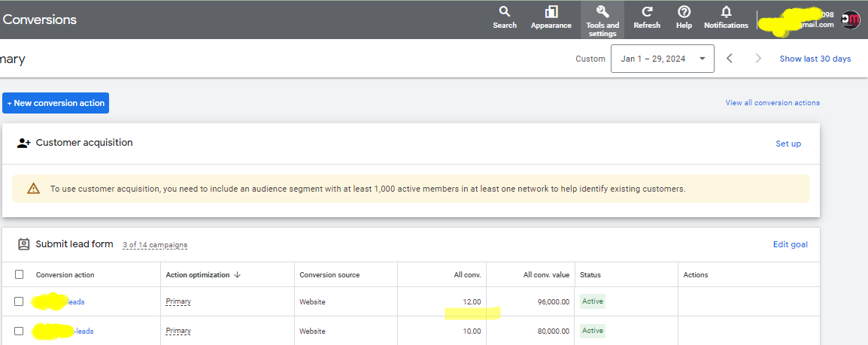Sort by Action optimization column arrow
This screenshot has height=345, width=868.
coord(238,275)
